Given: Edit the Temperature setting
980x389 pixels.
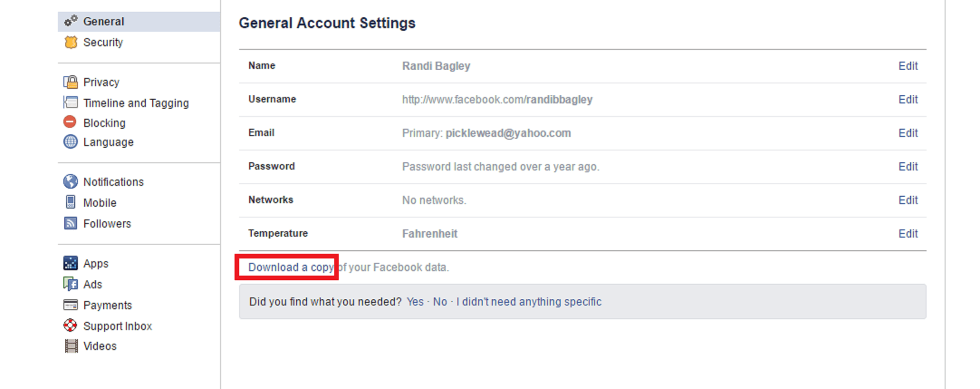Looking at the screenshot, I should pos(908,233).
